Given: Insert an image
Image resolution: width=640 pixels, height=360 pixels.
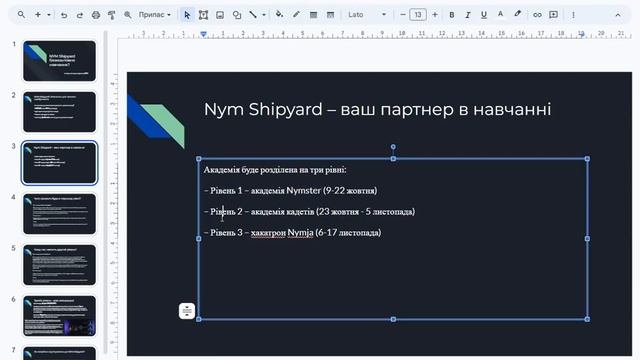Looking at the screenshot, I should coord(220,15).
